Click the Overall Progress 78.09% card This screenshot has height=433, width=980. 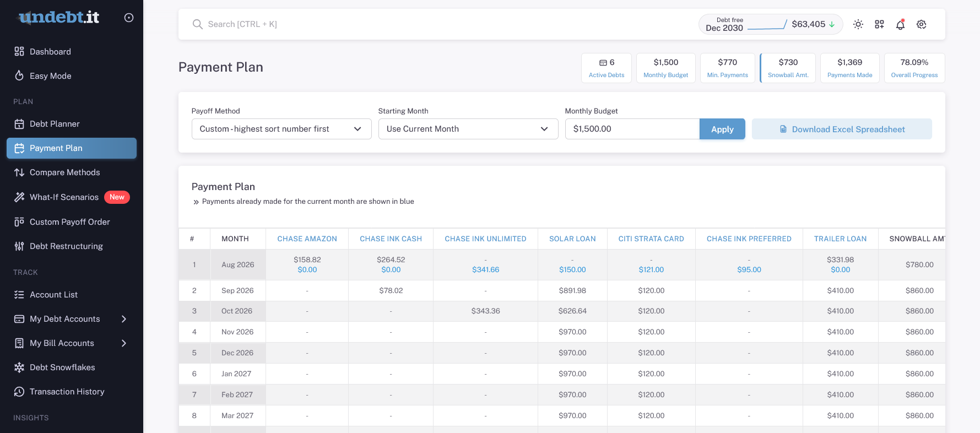(x=914, y=68)
